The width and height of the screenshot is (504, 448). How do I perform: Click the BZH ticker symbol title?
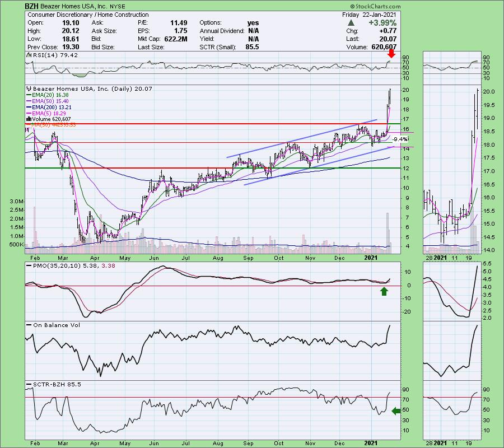[x=32, y=6]
